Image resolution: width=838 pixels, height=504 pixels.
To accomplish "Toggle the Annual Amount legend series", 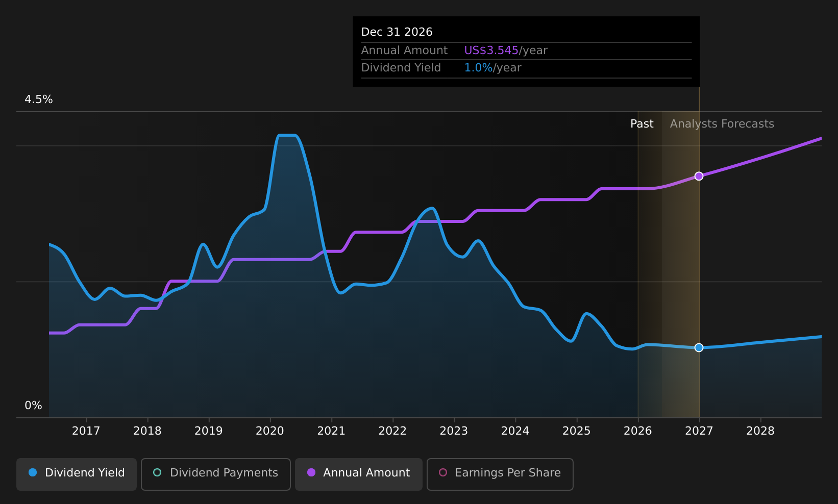I will coord(358,474).
